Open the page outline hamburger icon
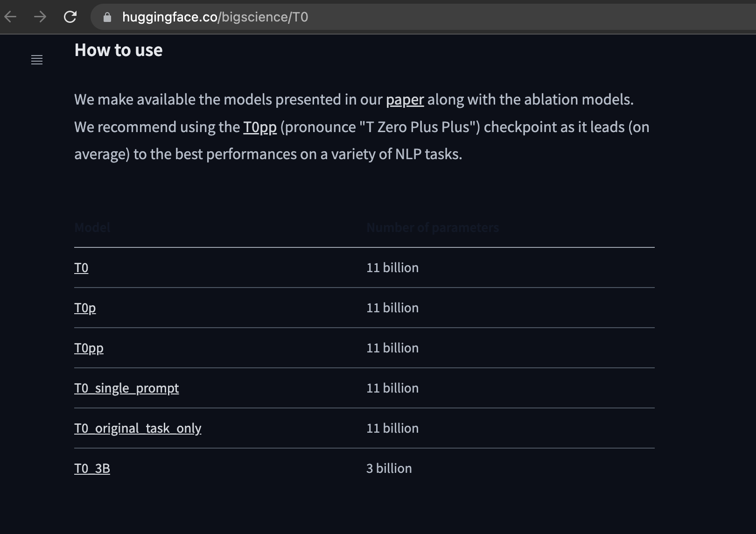The image size is (756, 534). [x=37, y=60]
